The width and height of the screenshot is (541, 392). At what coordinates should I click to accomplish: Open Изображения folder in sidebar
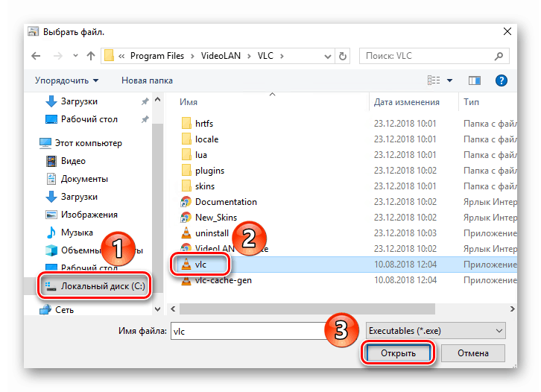pos(81,215)
